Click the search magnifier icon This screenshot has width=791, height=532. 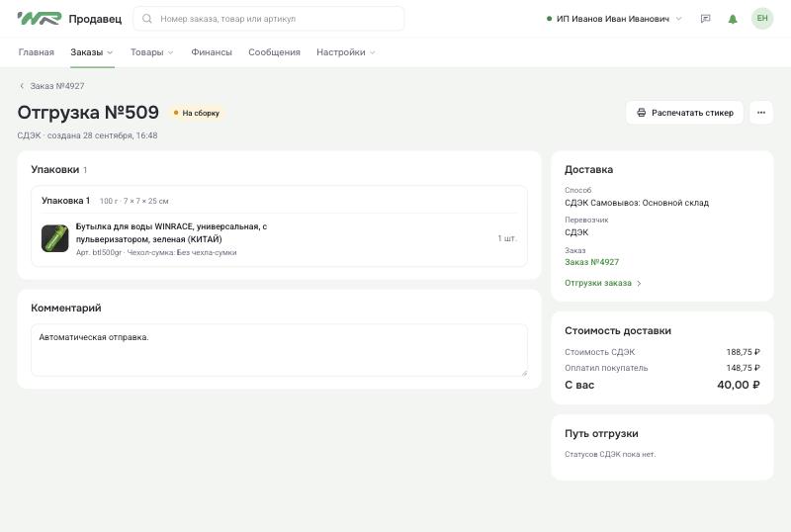pos(146,19)
